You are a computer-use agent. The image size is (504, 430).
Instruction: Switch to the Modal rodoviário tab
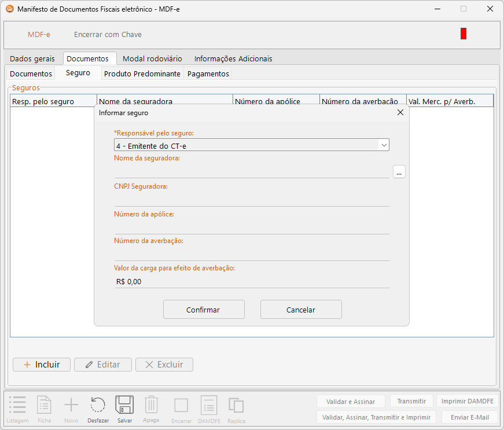coord(152,58)
